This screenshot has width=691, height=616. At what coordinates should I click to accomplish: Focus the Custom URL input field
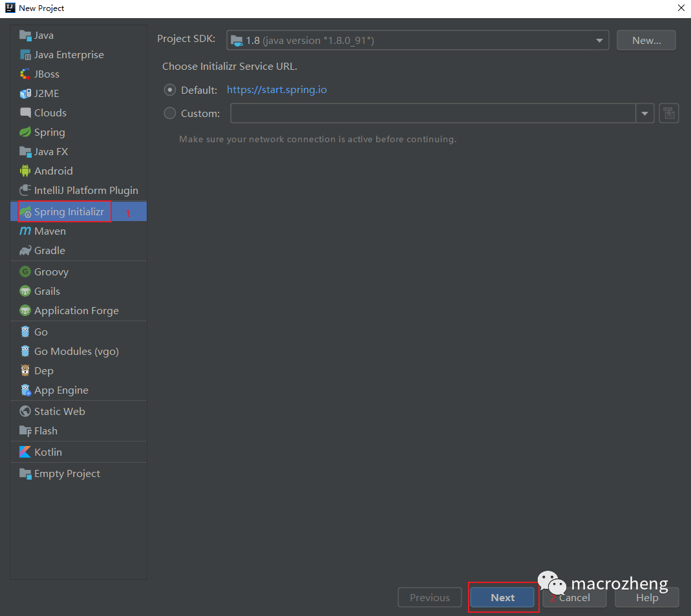coord(433,113)
